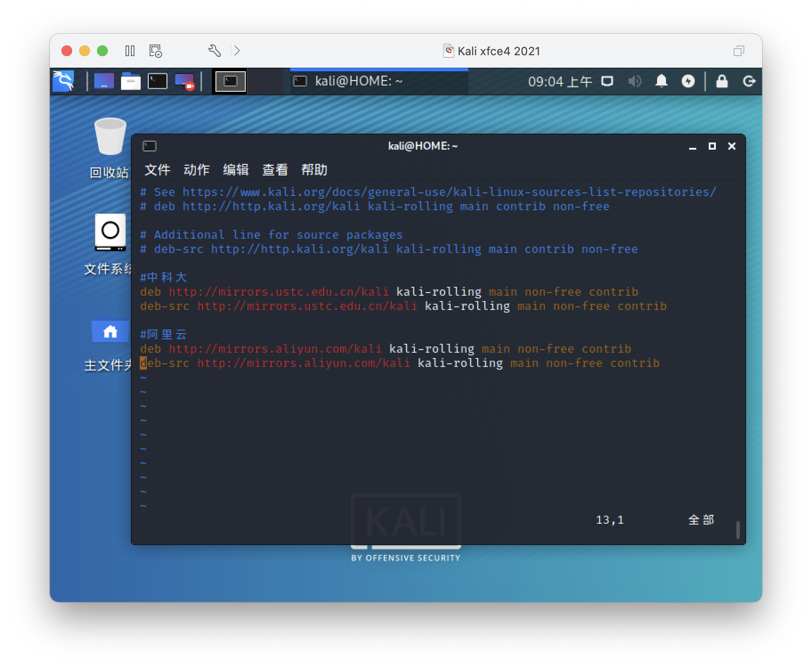
Task: Click the volume speaker tray icon
Action: (634, 81)
